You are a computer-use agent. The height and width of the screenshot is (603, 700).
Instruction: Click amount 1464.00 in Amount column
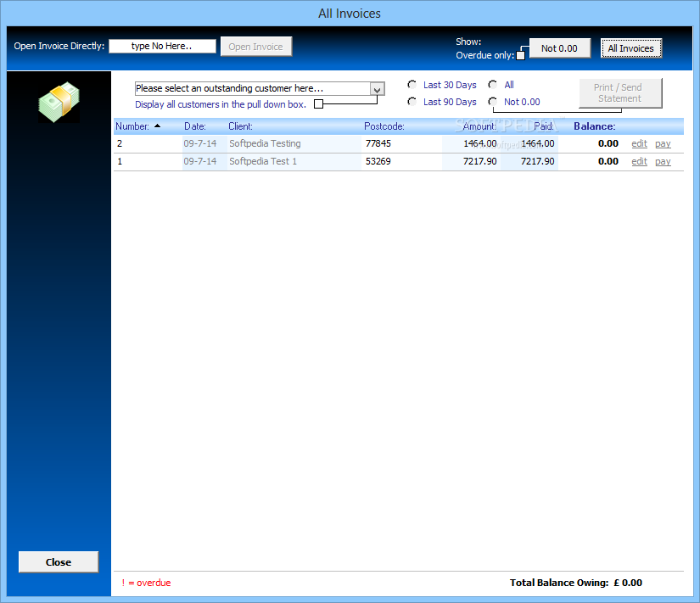480,143
